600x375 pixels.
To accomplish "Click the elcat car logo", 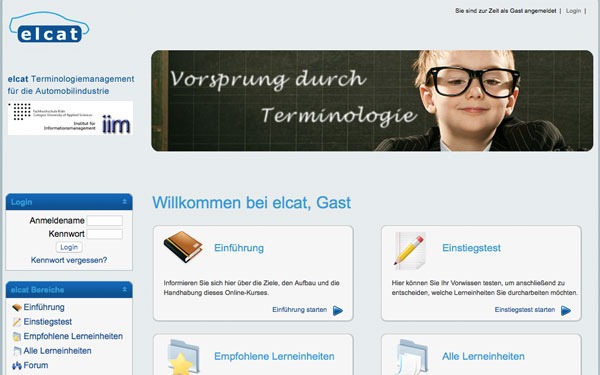I will click(49, 27).
